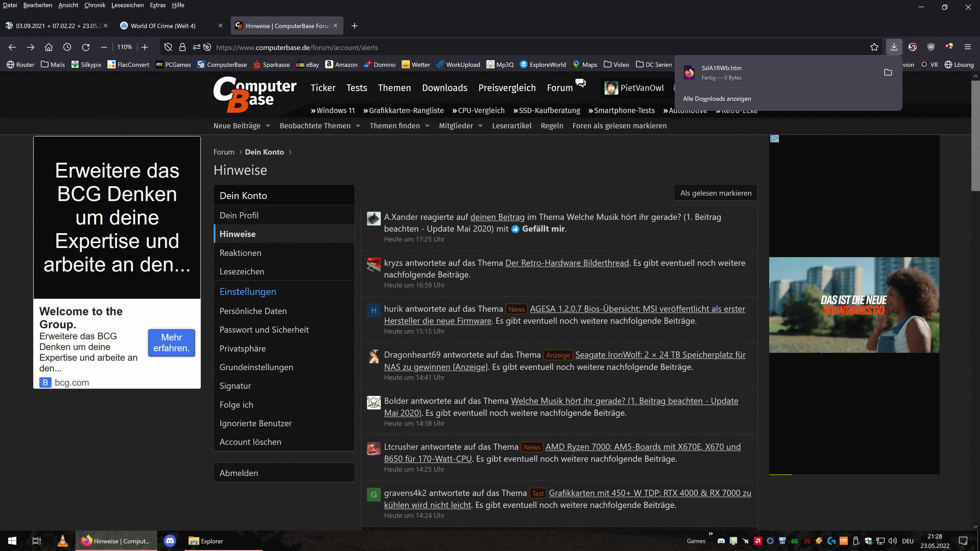Click the Abmelden button

point(284,473)
